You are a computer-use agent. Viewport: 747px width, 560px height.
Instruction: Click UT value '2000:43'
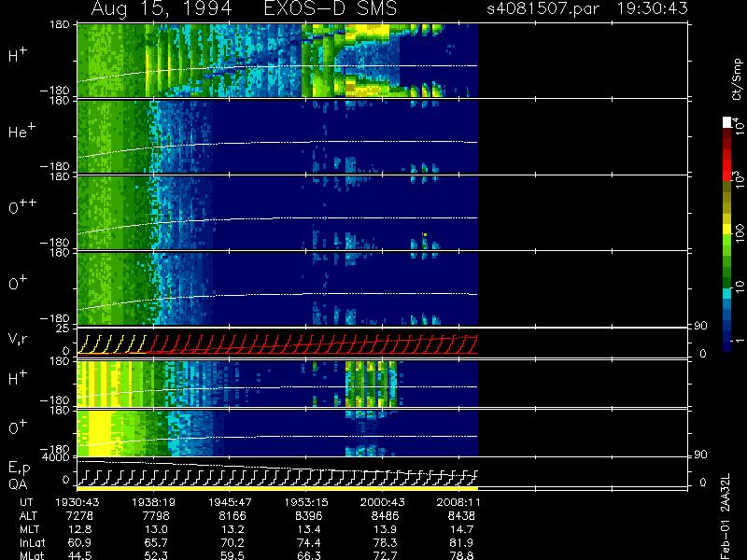(382, 502)
